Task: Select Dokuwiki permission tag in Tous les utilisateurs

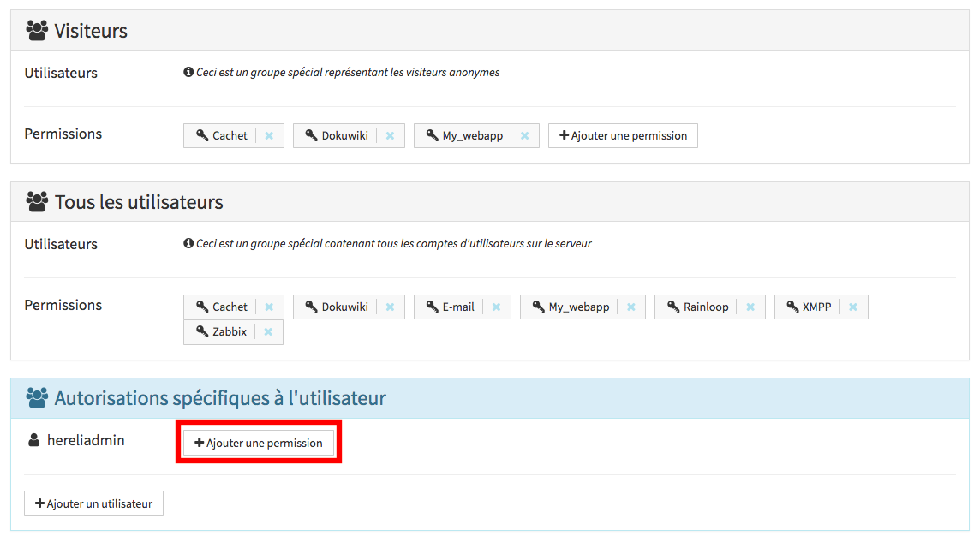Action: pos(337,307)
